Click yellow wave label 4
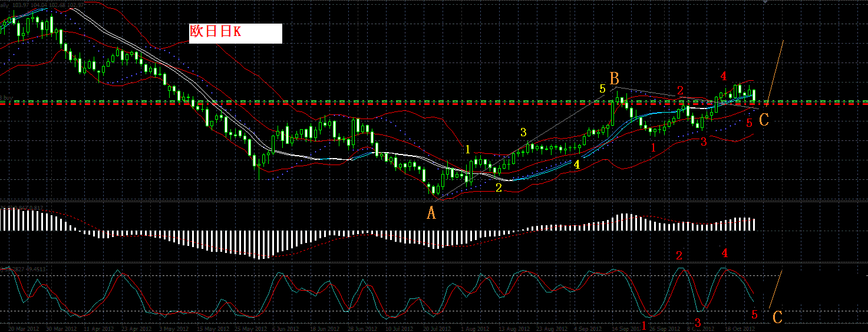The image size is (868, 332). coord(577,165)
